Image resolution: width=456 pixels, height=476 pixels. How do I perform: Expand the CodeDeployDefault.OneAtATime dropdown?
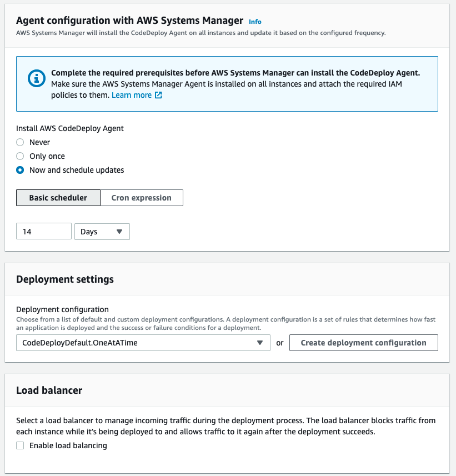[143, 343]
